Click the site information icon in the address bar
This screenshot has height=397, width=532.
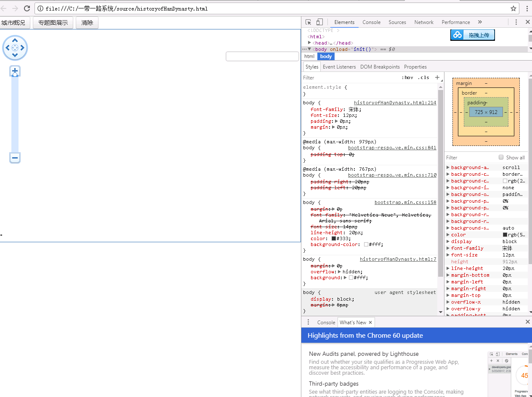(x=41, y=8)
